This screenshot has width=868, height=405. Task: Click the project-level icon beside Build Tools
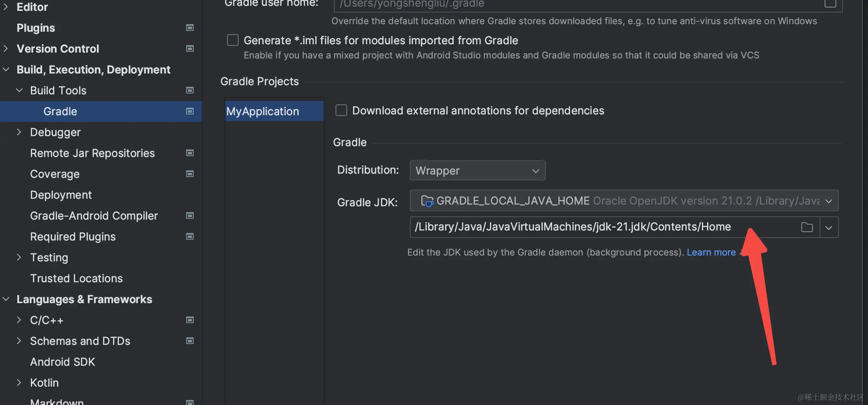click(x=190, y=91)
